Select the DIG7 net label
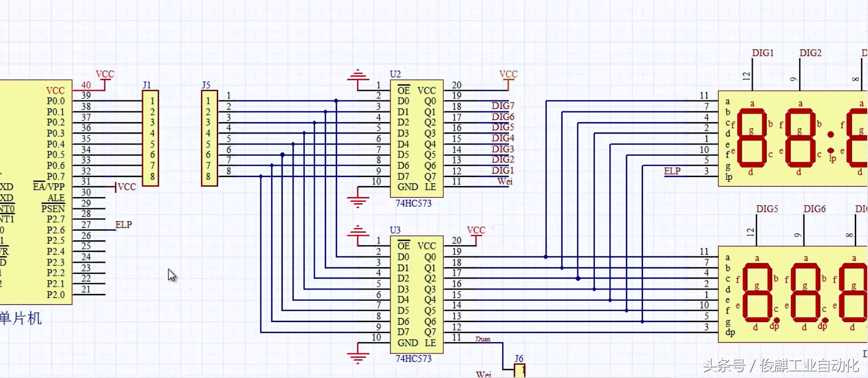Image resolution: width=868 pixels, height=378 pixels. pos(503,106)
